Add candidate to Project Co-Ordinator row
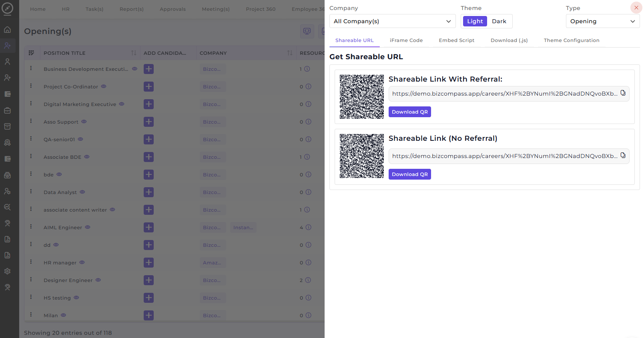Image resolution: width=644 pixels, height=338 pixels. coord(148,86)
